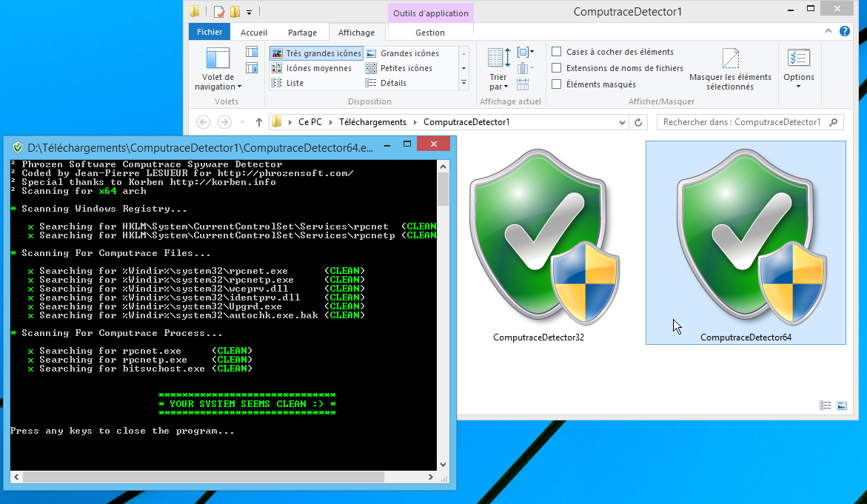Click the console vertical scrollbar up arrow
The image size is (867, 504).
pos(443,167)
